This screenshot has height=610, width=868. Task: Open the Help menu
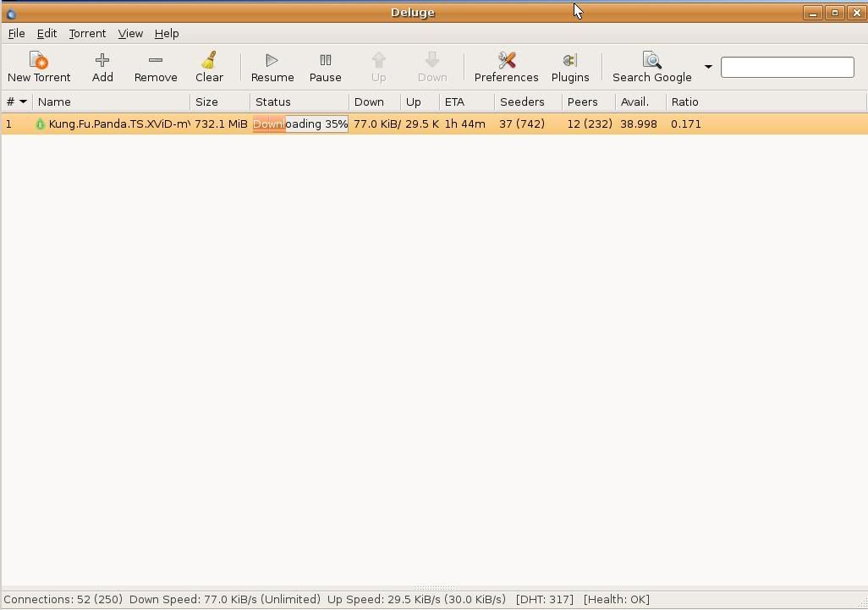(x=167, y=34)
